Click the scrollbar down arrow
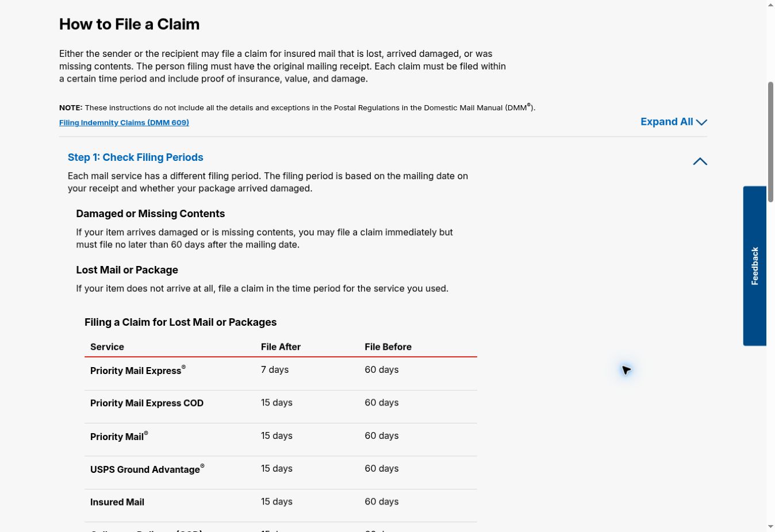Screen dimensions: 775x532 [770, 526]
